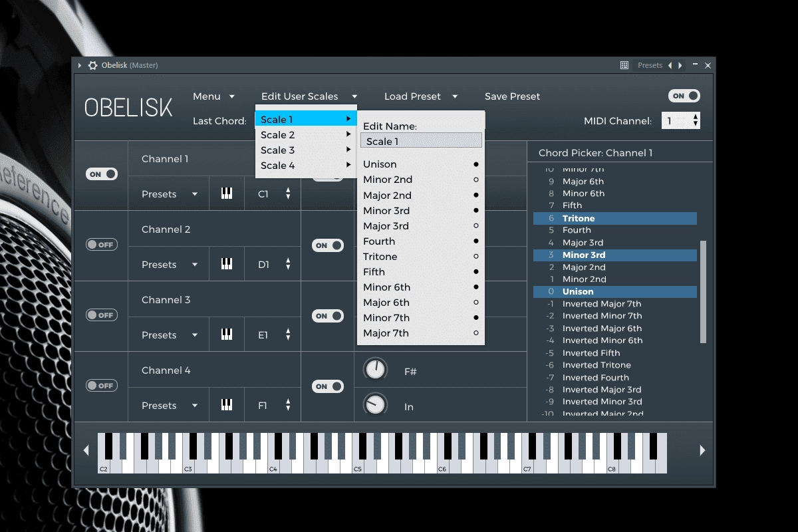Click the Chord Picker scrollbar thumb
The height and width of the screenshot is (532, 798).
(x=703, y=292)
